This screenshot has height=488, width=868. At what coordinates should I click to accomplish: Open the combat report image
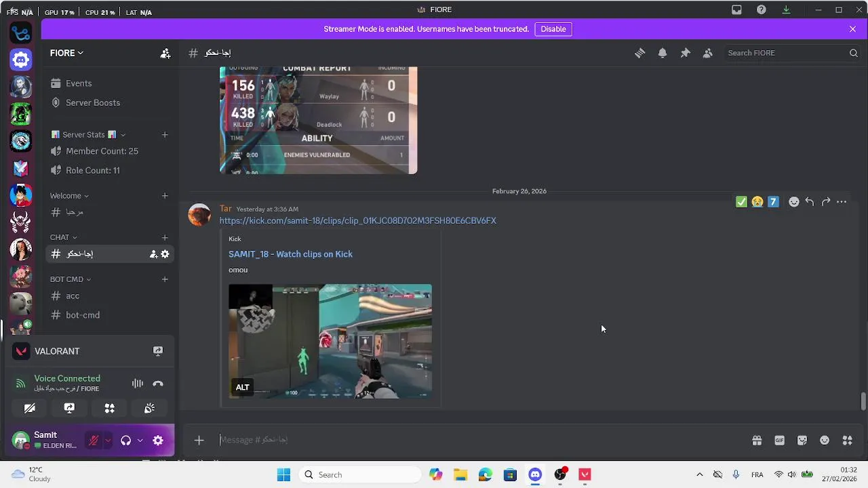pos(318,120)
